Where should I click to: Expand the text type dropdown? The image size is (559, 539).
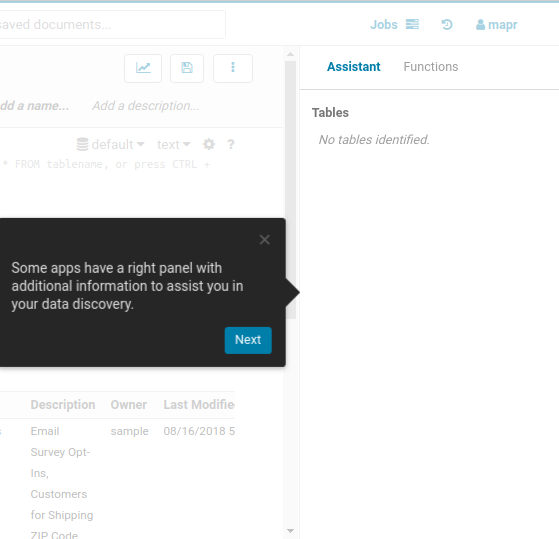[174, 144]
